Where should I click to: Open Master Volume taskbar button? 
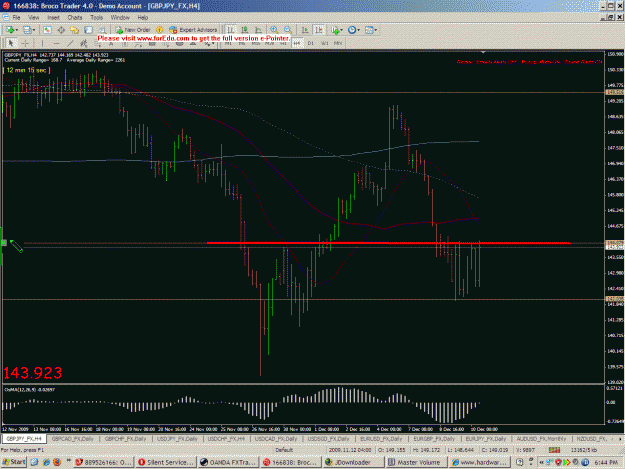tap(416, 462)
